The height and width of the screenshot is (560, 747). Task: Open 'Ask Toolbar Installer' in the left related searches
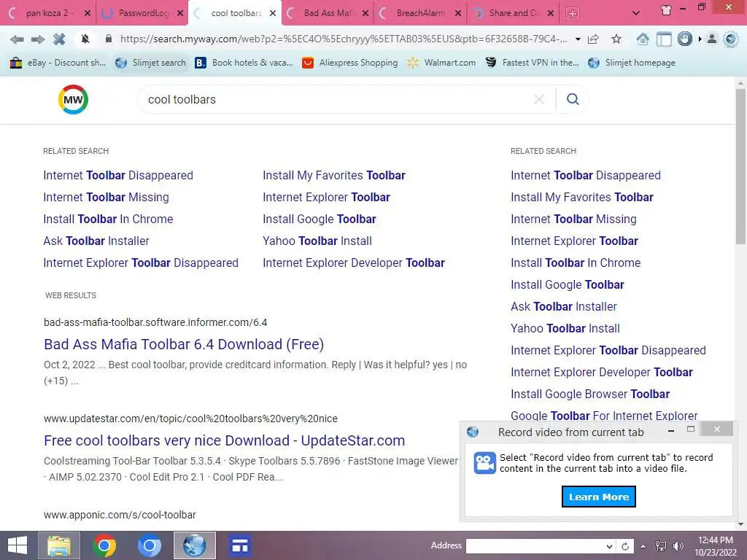[x=96, y=241]
